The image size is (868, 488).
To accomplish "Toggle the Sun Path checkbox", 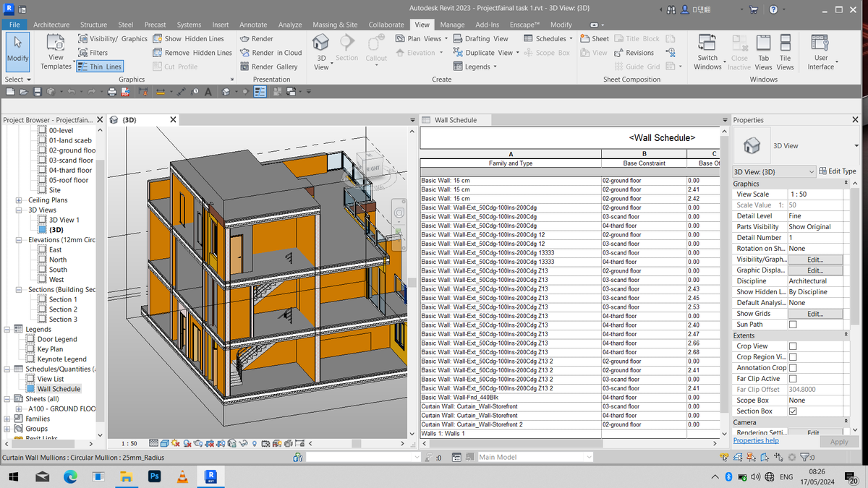I will click(x=792, y=325).
